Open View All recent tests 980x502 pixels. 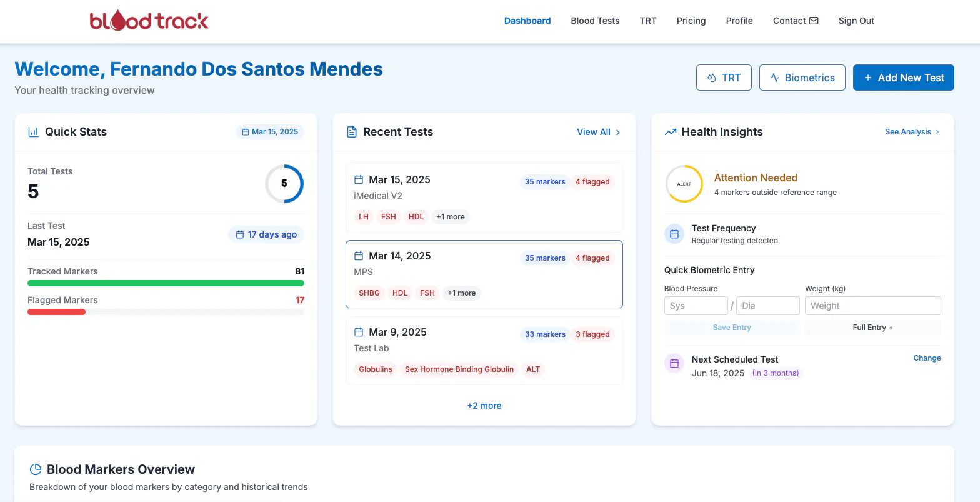point(599,132)
